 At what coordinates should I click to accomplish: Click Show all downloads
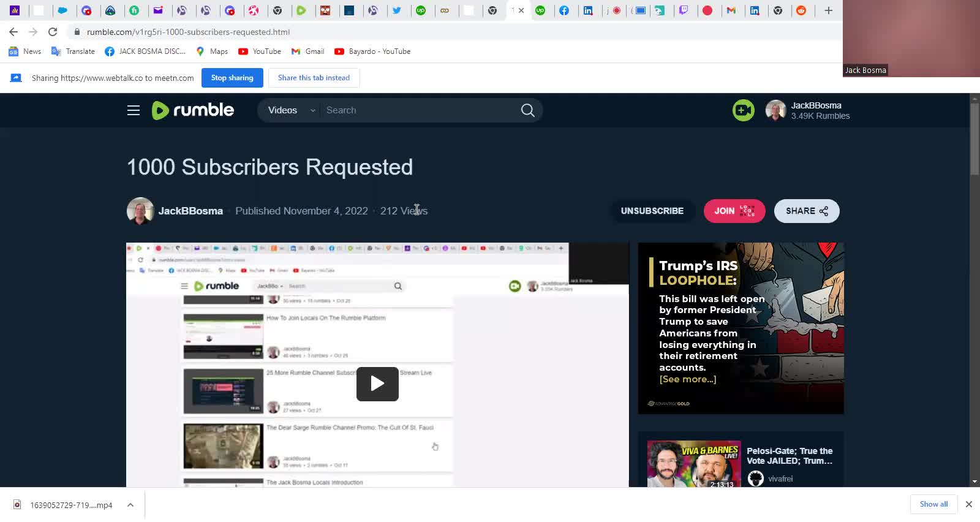pos(933,504)
